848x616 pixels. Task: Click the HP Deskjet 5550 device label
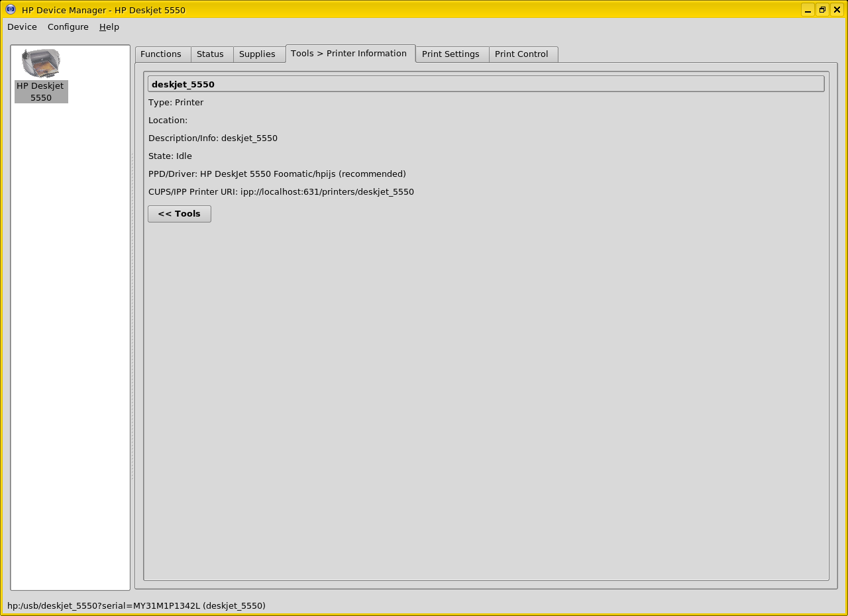[41, 92]
